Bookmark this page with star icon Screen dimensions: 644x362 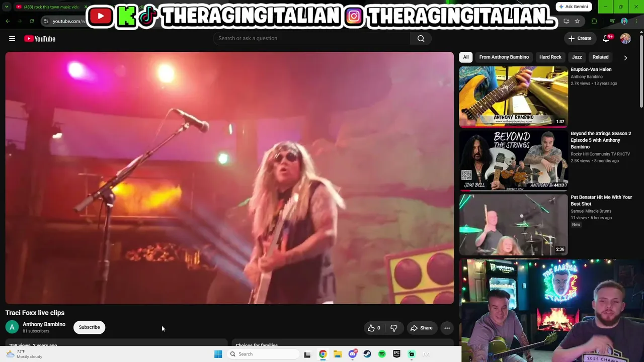click(577, 21)
